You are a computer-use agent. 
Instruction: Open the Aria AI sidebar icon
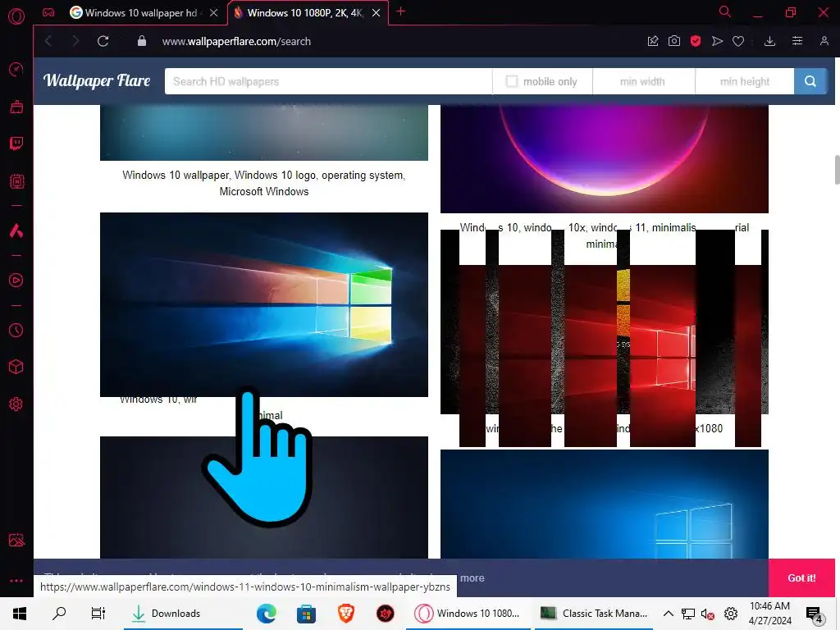[16, 231]
